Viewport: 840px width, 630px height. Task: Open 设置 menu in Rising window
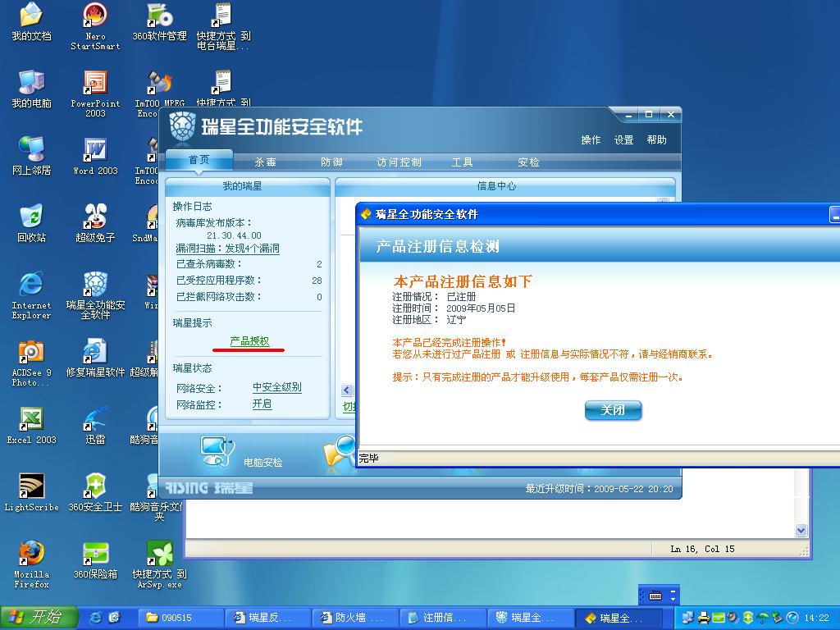click(x=623, y=139)
